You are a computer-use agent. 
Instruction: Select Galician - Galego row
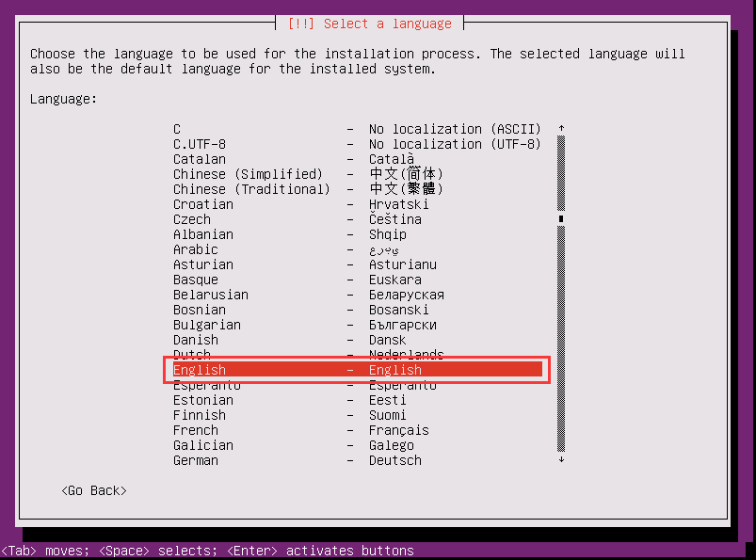[357, 445]
